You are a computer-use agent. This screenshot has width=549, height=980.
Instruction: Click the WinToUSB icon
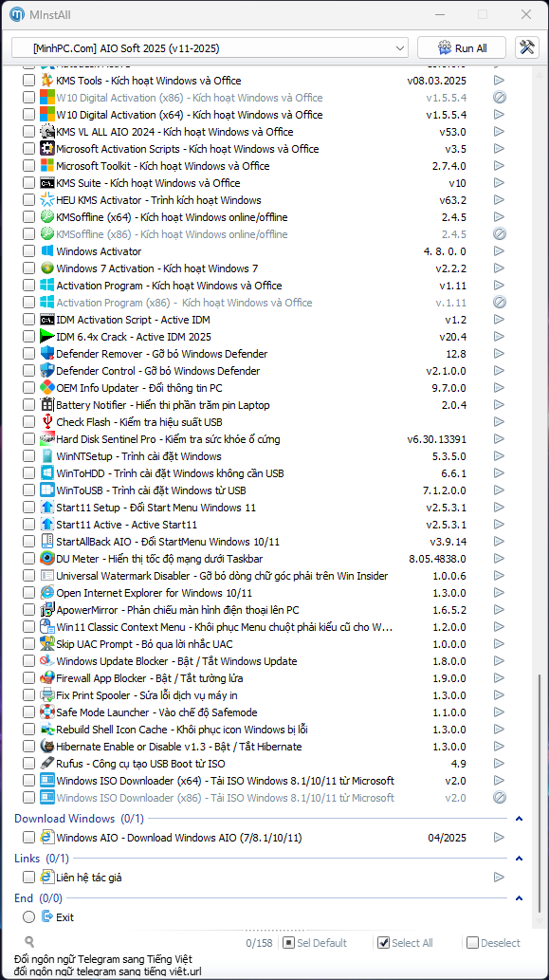tap(47, 490)
